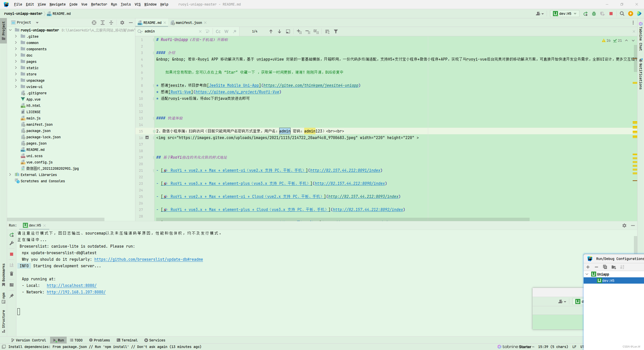
Task: Click the editor horizontal scrollbar
Action: coord(342,220)
